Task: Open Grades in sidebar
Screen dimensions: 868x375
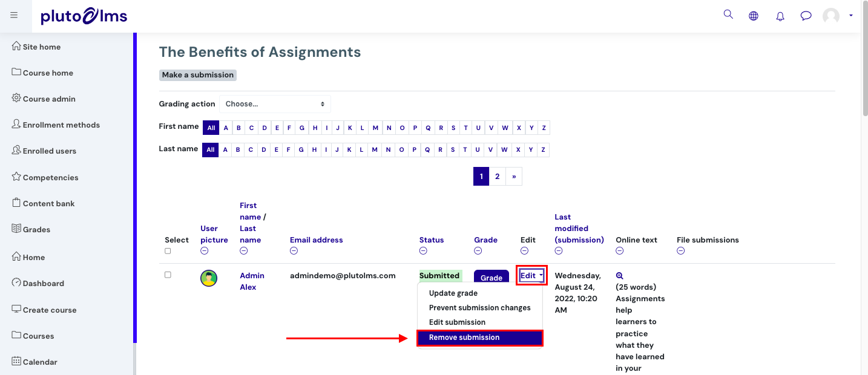Action: click(31, 229)
